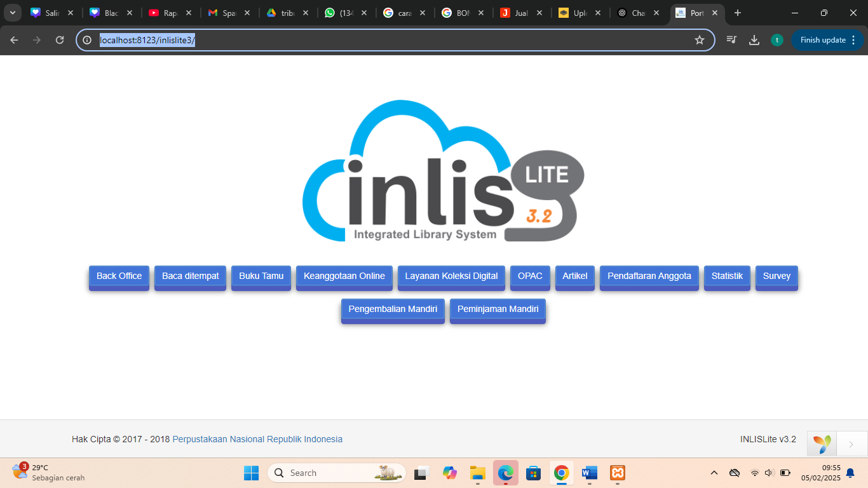
Task: Switch to the Gmail Spam tab
Action: [230, 13]
